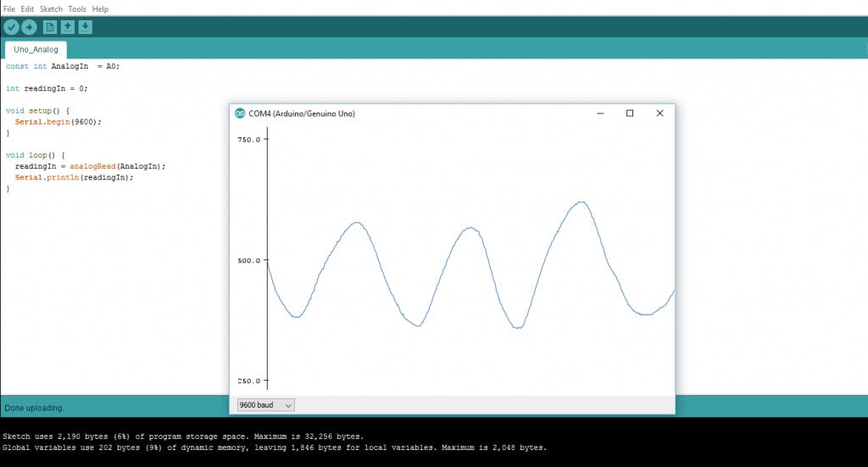Minimize the COM4 serial plotter window
The image size is (868, 467).
(x=599, y=114)
